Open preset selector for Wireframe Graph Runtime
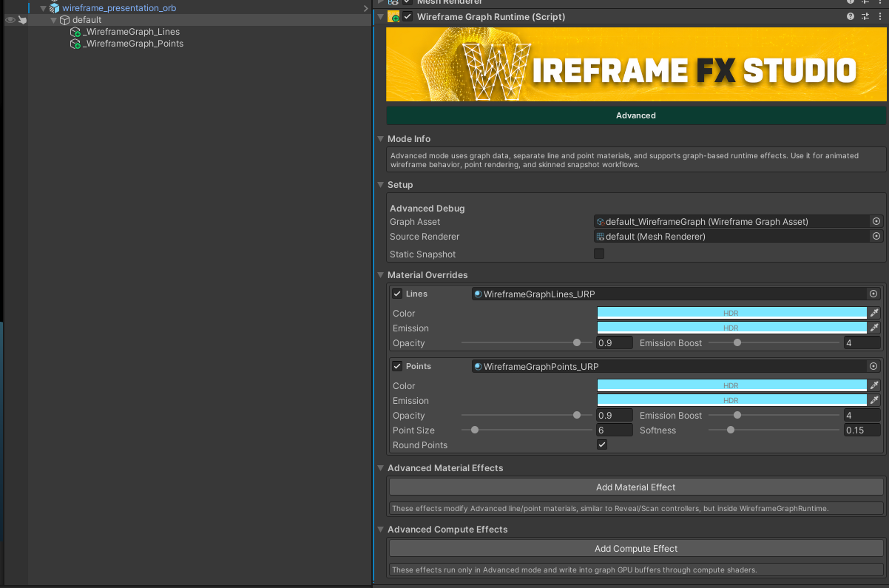 [x=865, y=16]
